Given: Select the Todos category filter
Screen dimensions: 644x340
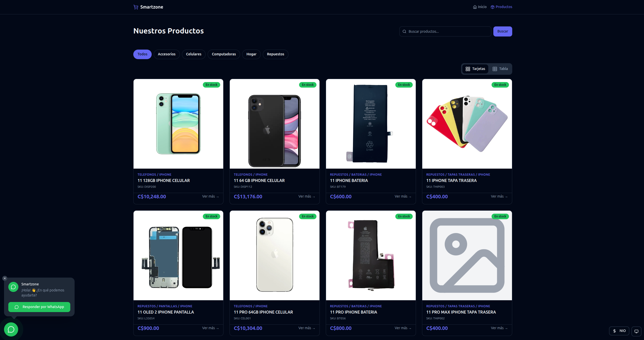Looking at the screenshot, I should pos(142,54).
